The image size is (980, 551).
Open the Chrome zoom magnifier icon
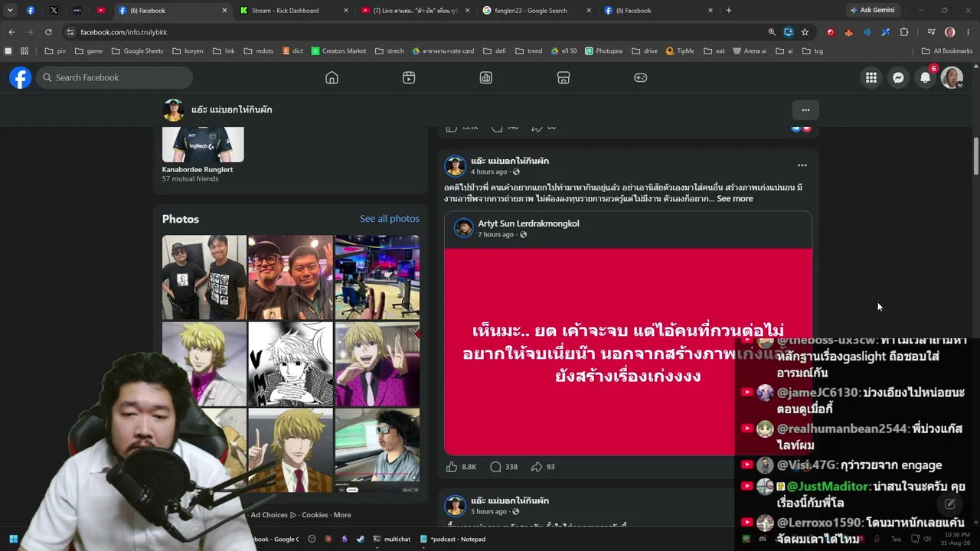tap(772, 32)
